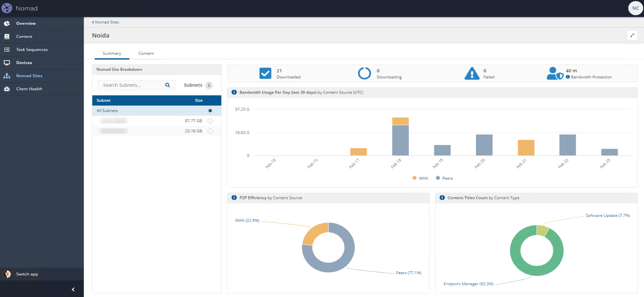
Task: Select the Task Sequences list icon
Action: point(7,49)
